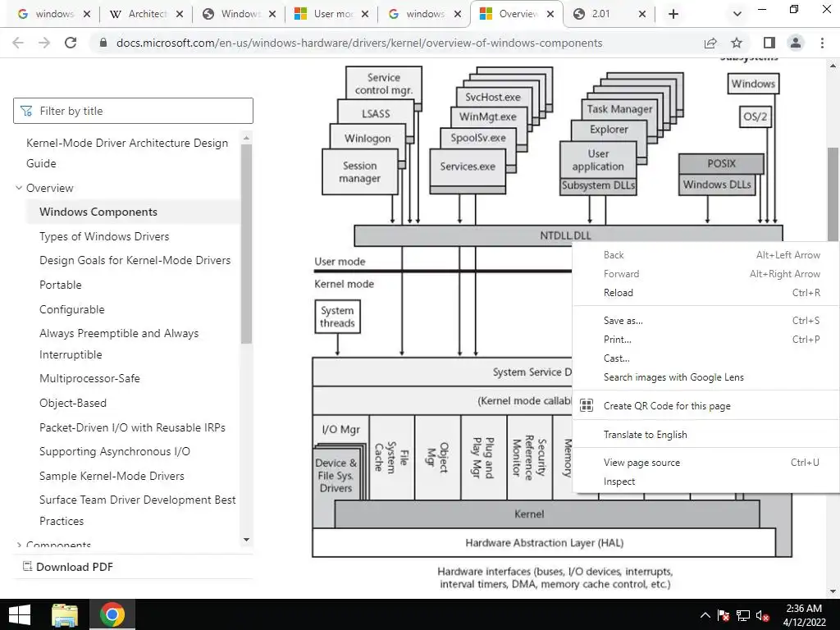Image resolution: width=840 pixels, height=630 pixels.
Task: Open Supporting Asynchronous I/O
Action: point(115,452)
